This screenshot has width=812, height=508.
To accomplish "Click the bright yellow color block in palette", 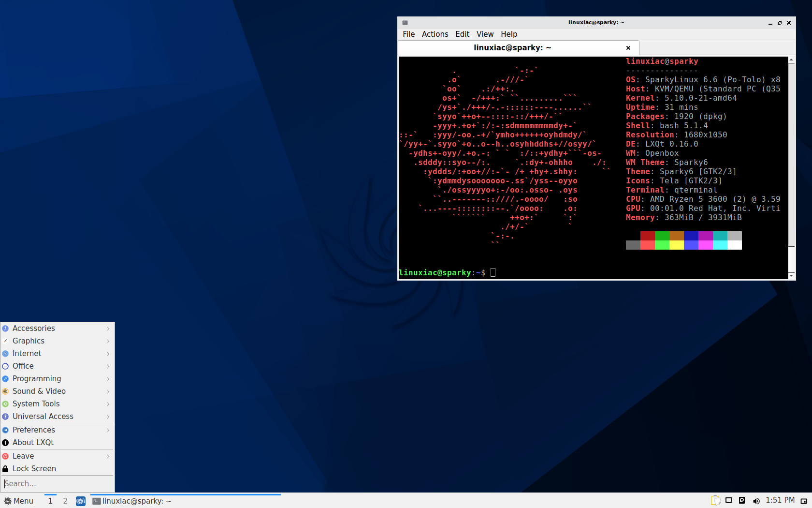I will point(677,245).
